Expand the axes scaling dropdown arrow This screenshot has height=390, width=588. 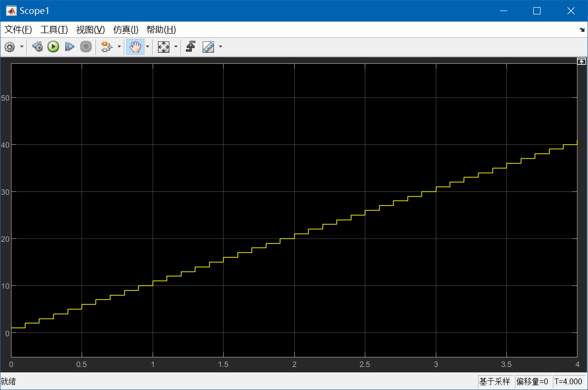pyautogui.click(x=176, y=47)
